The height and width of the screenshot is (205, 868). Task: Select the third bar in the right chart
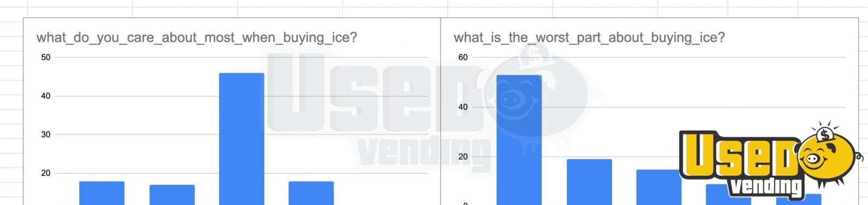659,187
